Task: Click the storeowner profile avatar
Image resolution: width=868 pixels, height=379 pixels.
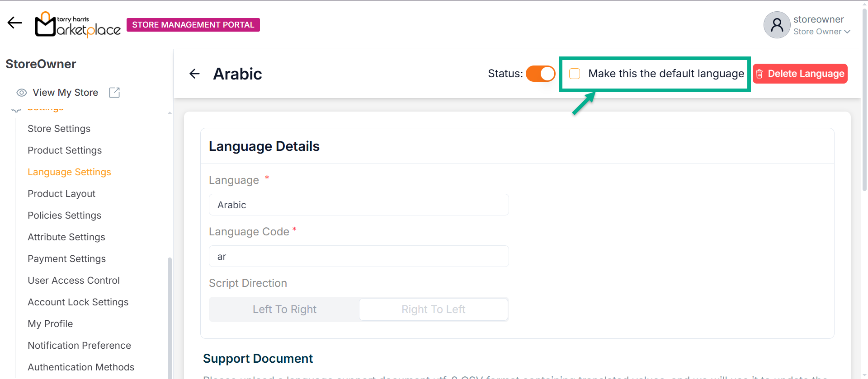Action: click(776, 25)
